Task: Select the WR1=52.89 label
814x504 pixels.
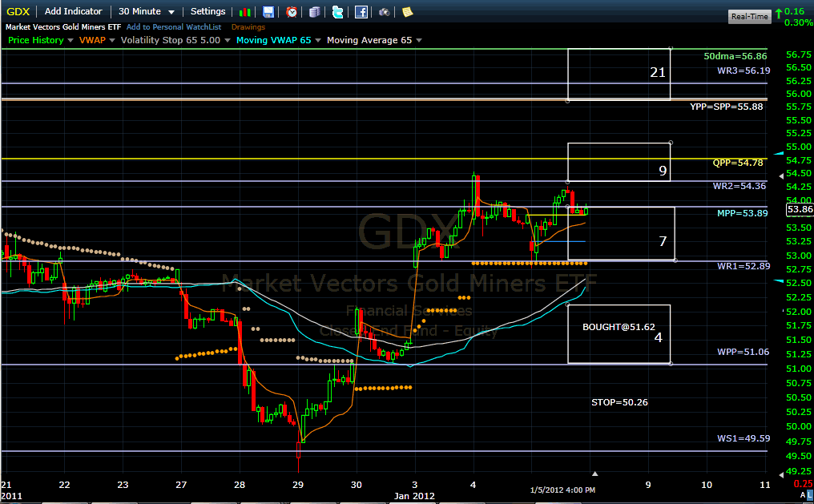Action: [744, 266]
